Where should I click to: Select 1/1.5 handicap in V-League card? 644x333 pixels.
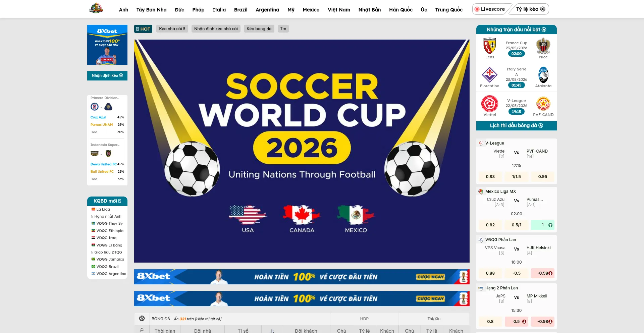[517, 177]
